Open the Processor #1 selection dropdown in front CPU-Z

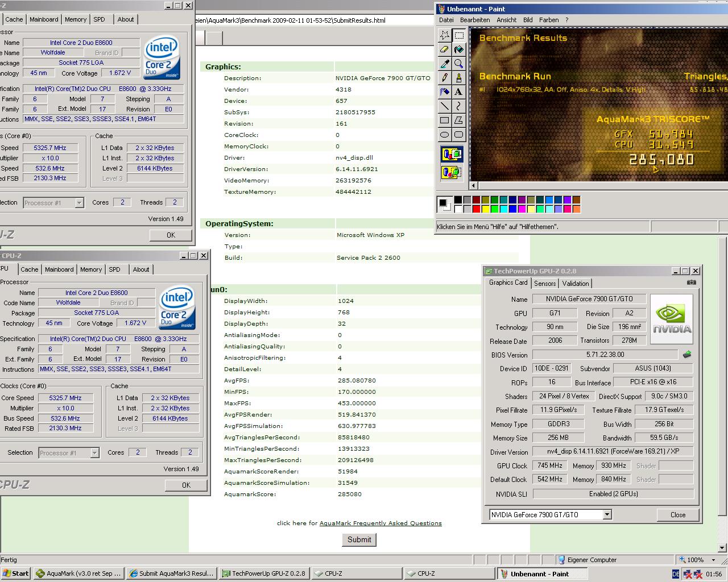94,453
